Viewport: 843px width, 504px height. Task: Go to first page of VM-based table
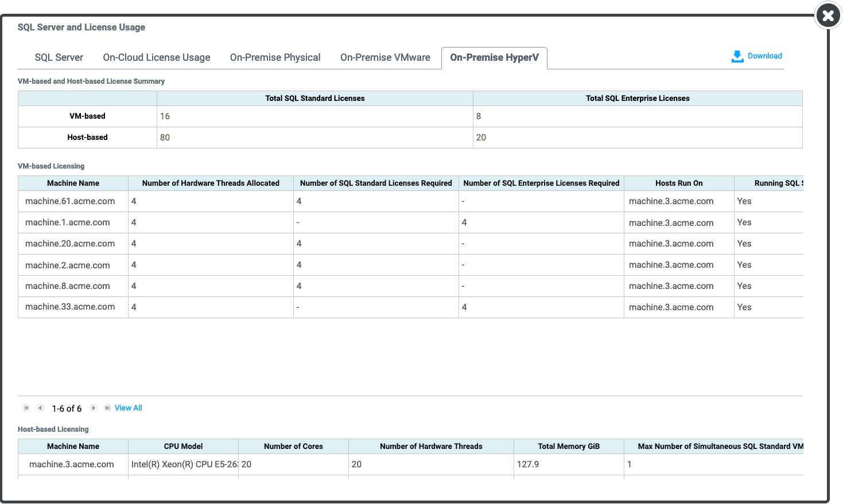pos(26,408)
